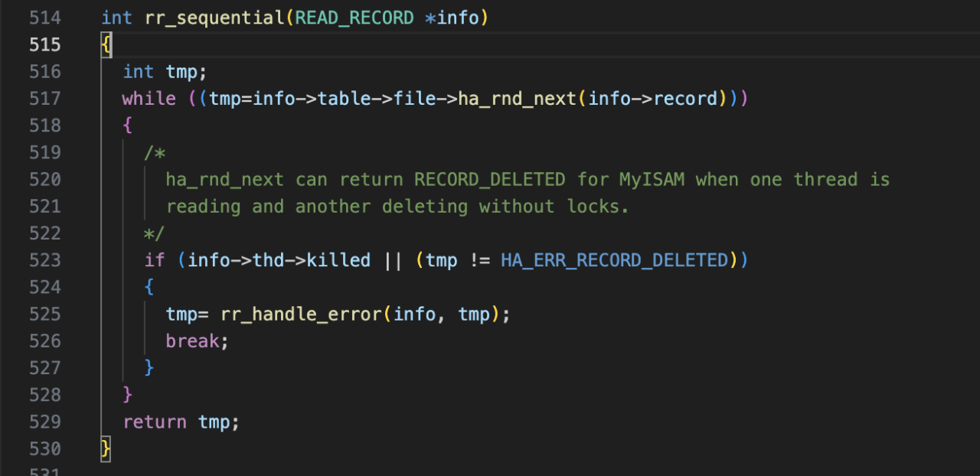Click rr_handle_error function call
This screenshot has width=980, height=476.
[x=300, y=314]
